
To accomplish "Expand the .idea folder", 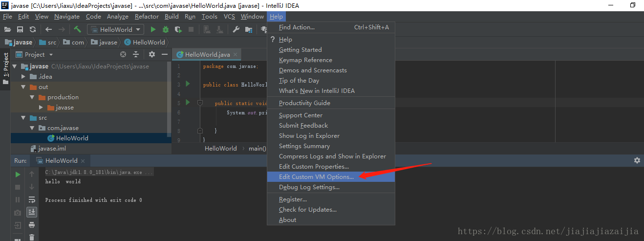I will (x=23, y=77).
